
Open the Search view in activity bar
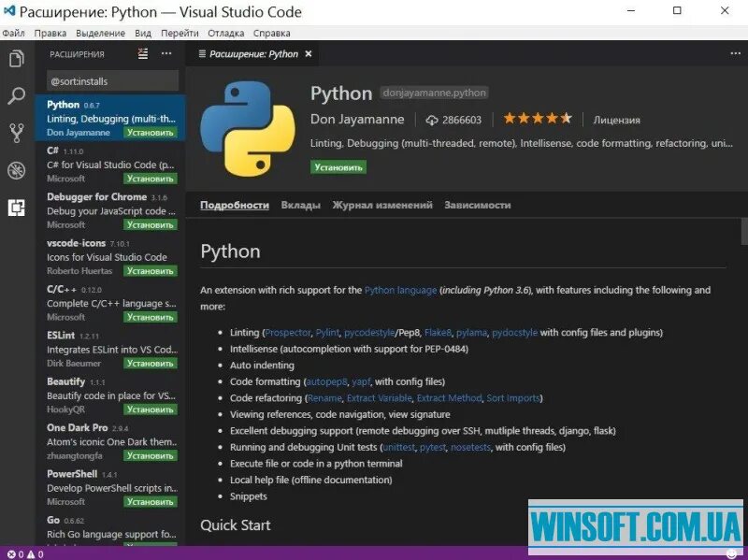tap(17, 96)
